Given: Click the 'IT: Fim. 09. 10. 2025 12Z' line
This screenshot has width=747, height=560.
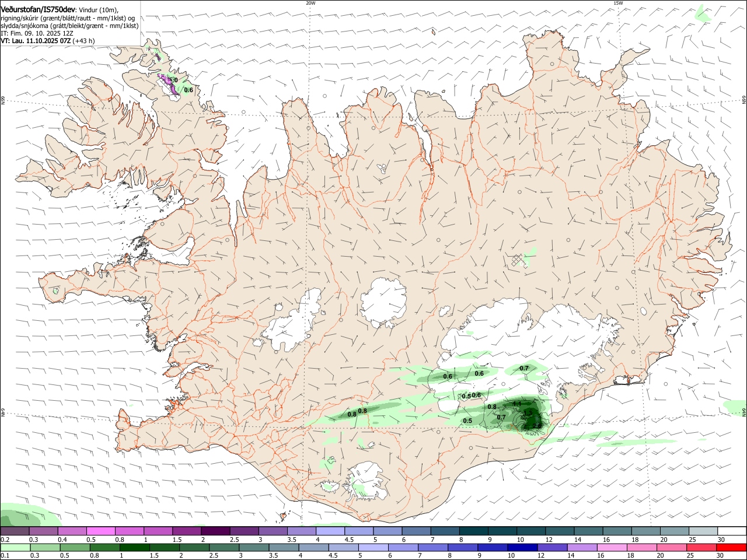Looking at the screenshot, I should click(x=37, y=33).
